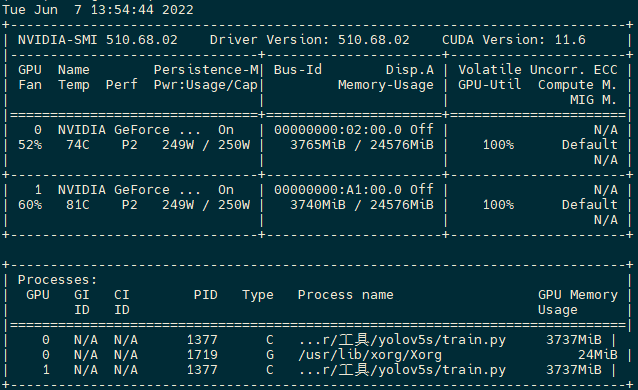
Task: Select the CUDA Version: 11.6 text
Action: coord(514,40)
